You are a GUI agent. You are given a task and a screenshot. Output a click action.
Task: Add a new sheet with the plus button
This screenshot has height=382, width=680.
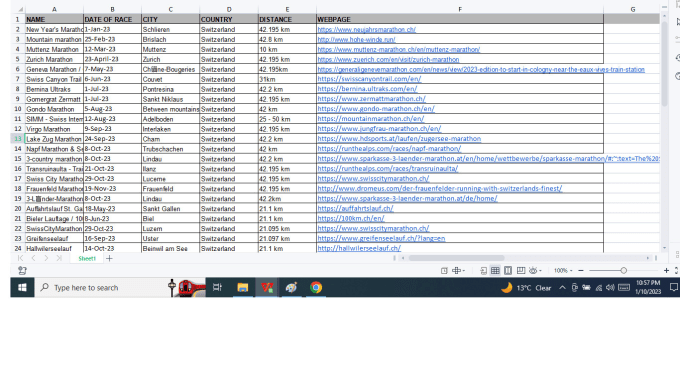[x=109, y=258]
